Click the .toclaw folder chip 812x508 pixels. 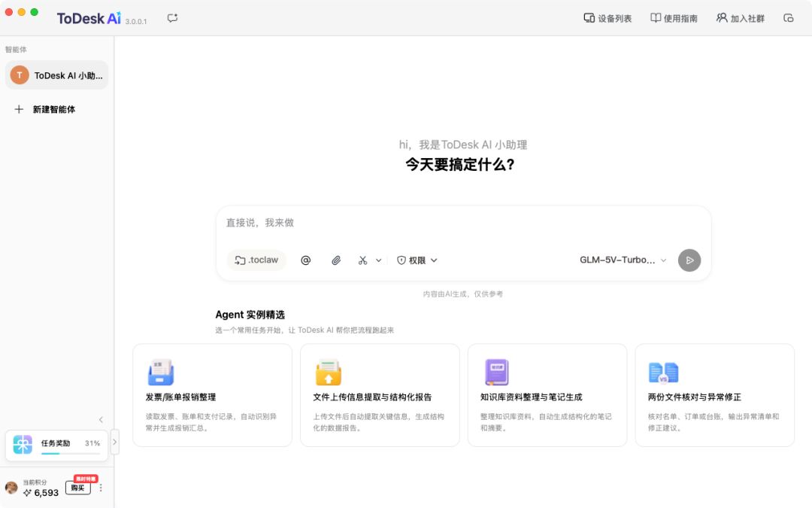coord(256,260)
